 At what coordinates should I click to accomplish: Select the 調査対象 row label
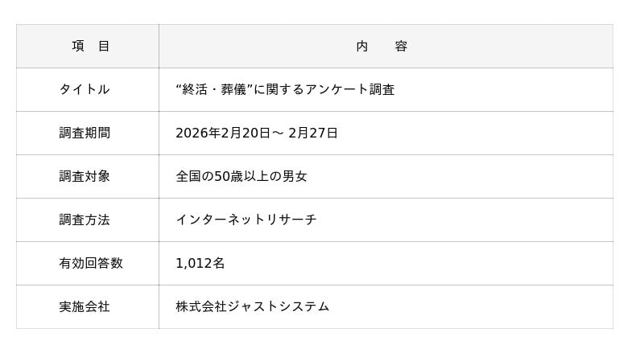[85, 177]
